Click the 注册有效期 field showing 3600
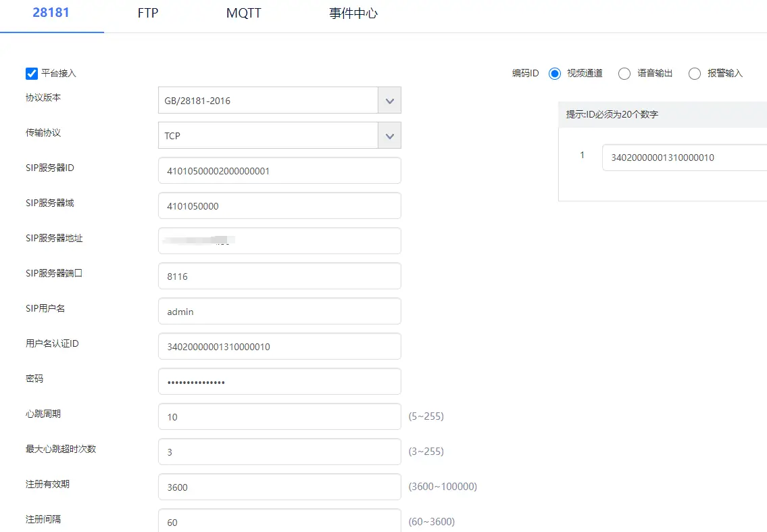 [280, 487]
